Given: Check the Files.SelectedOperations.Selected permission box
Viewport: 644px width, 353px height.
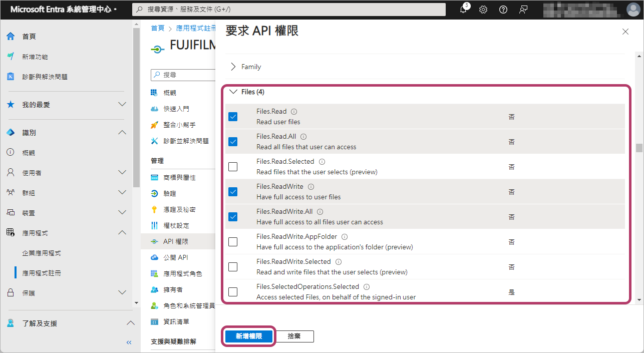Looking at the screenshot, I should click(233, 292).
